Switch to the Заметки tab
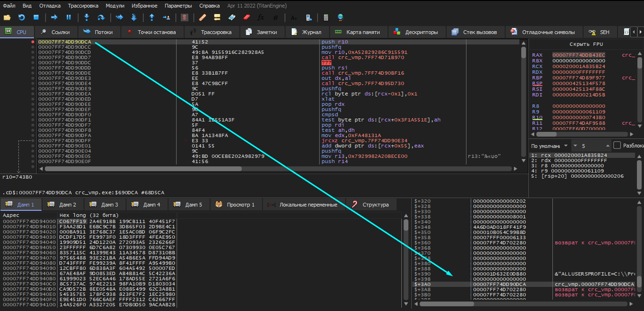644x311 pixels. (262, 32)
